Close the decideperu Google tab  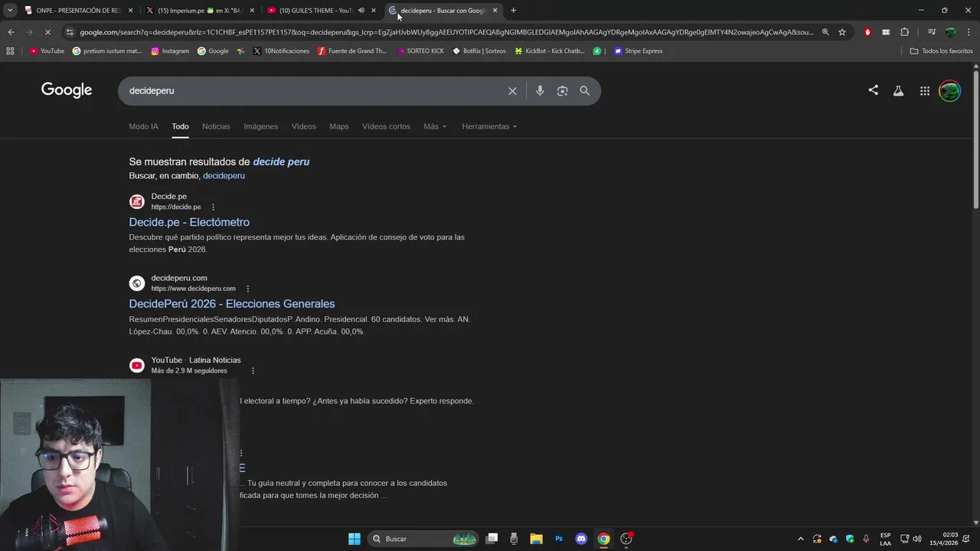coord(495,11)
